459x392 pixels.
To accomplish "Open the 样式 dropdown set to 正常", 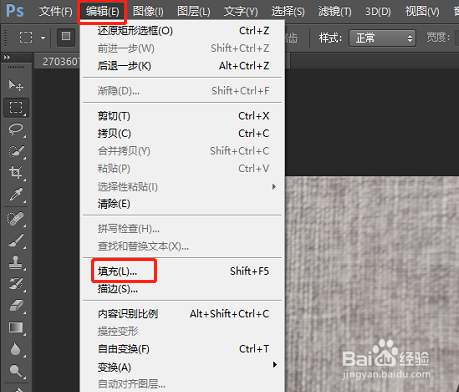I will tap(382, 38).
